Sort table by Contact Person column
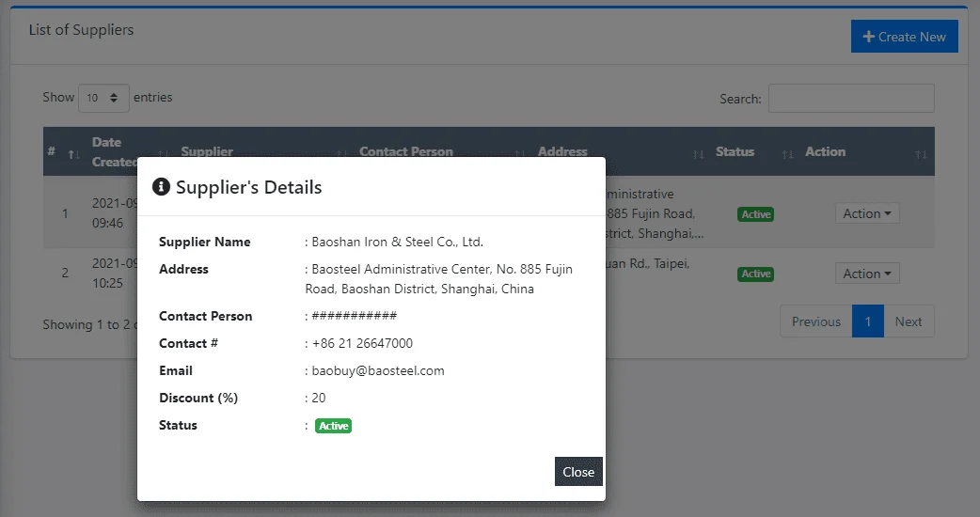Viewport: 980px width, 517px height. click(442, 151)
